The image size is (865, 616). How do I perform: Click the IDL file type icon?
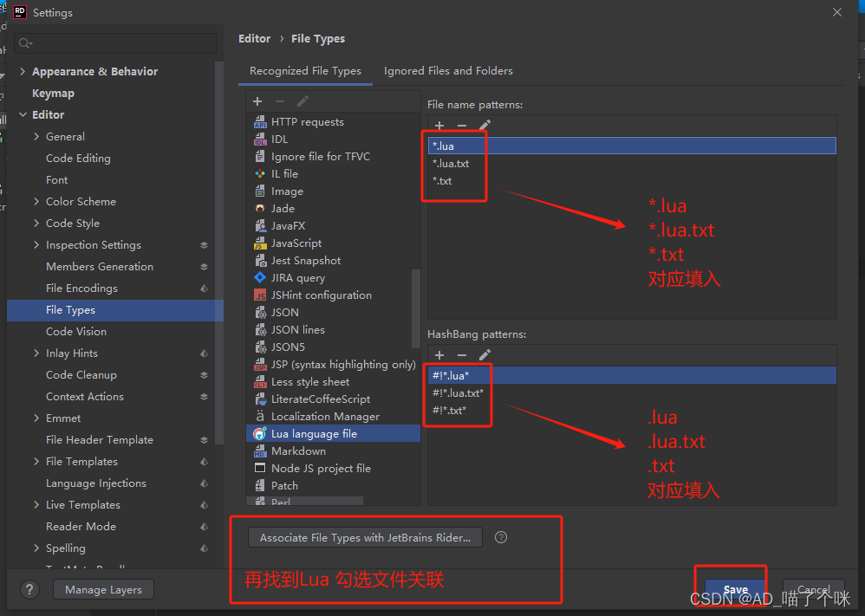click(260, 139)
